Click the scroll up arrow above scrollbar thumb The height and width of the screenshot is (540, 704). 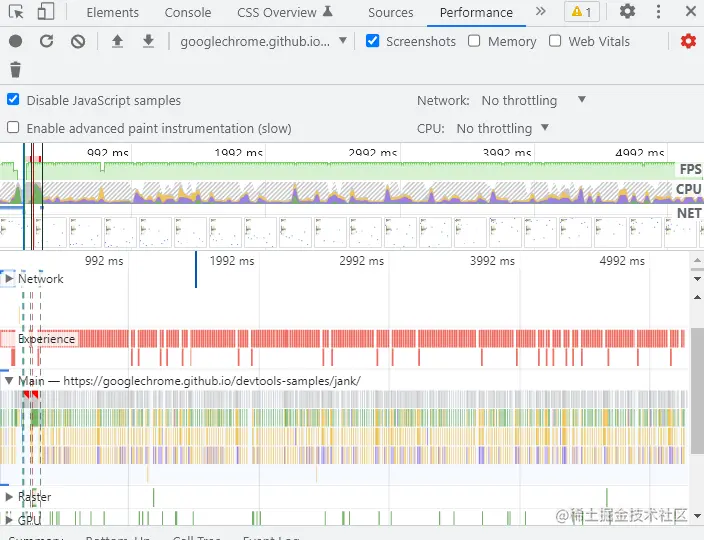click(x=697, y=297)
